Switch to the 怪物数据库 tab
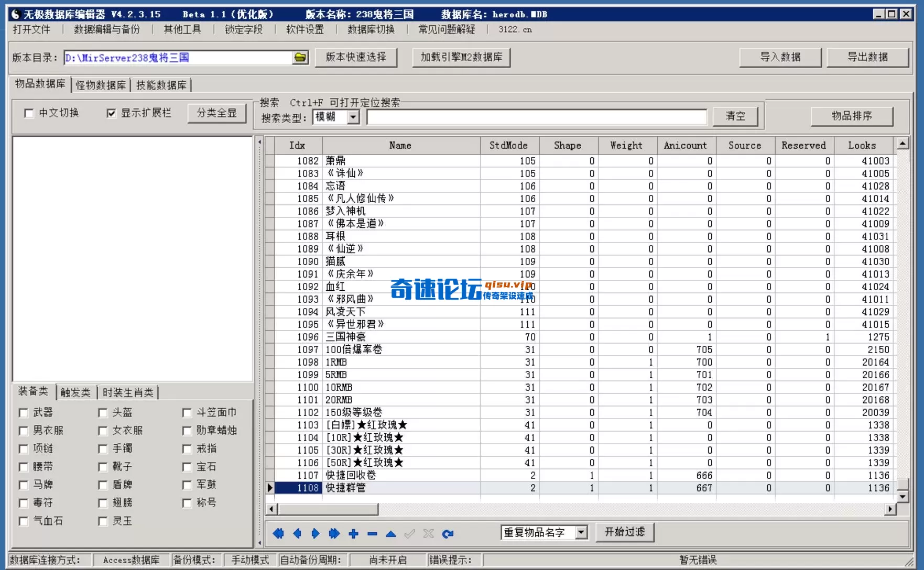924x570 pixels. [x=102, y=84]
